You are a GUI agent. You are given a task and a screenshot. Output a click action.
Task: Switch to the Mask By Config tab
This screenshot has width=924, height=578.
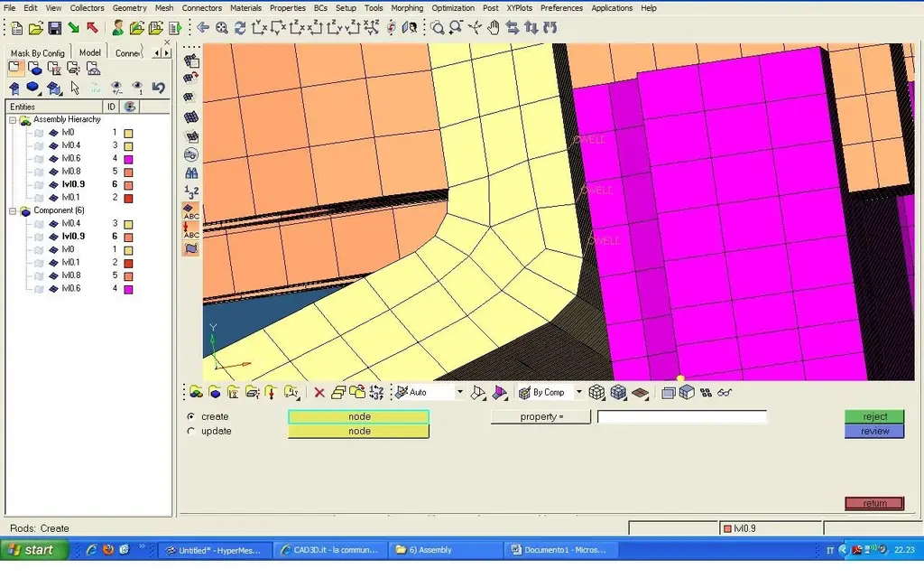click(37, 53)
